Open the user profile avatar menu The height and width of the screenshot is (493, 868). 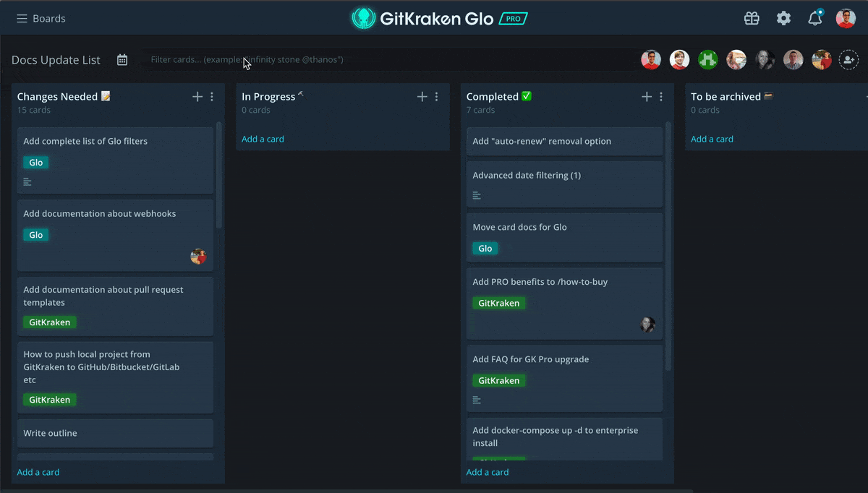click(x=846, y=19)
